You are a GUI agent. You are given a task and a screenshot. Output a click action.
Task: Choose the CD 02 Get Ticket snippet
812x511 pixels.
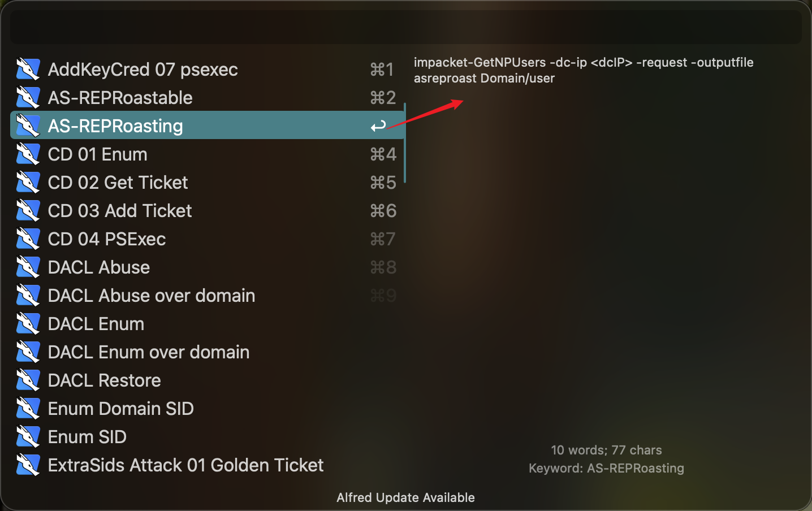(x=207, y=183)
